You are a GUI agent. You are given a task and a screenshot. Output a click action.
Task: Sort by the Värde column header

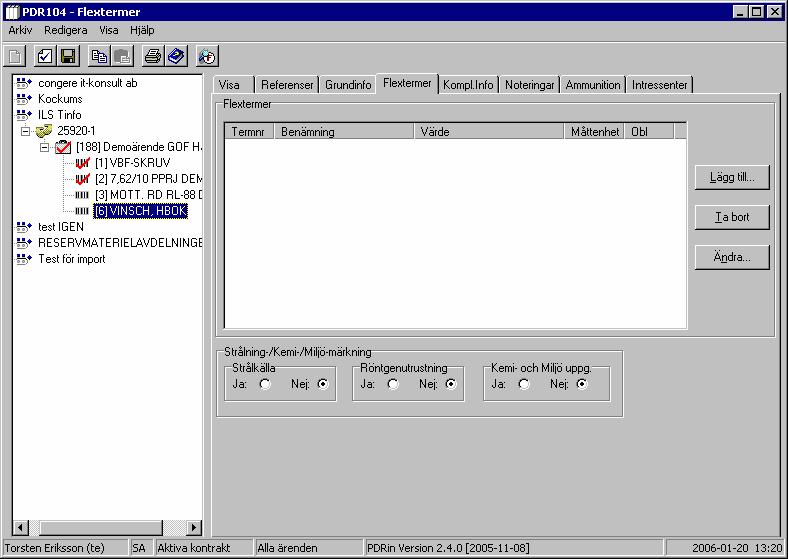(489, 132)
